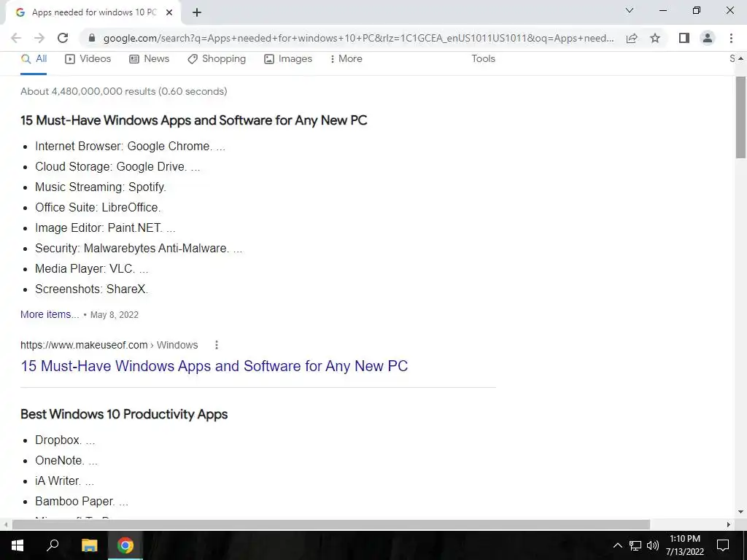Open tab search chevron in title bar

[630, 10]
